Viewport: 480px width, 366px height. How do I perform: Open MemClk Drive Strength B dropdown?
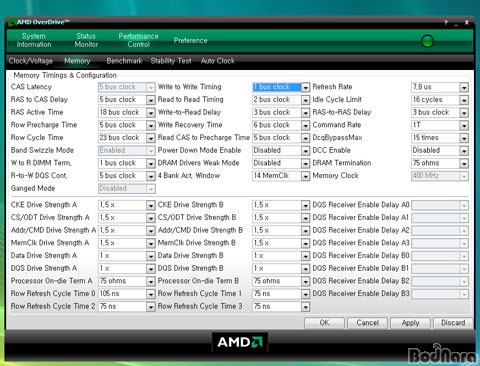click(x=305, y=243)
